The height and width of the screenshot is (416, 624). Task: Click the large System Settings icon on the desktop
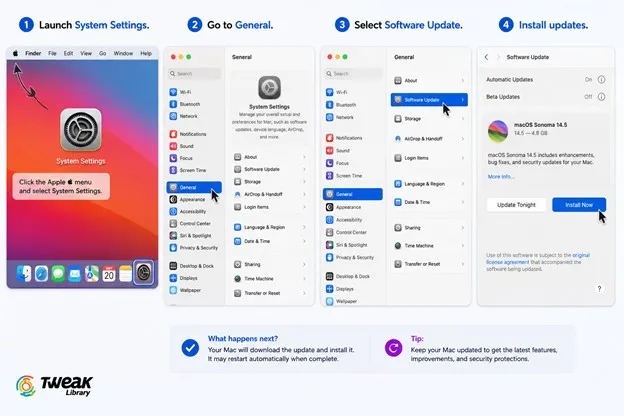[x=81, y=130]
